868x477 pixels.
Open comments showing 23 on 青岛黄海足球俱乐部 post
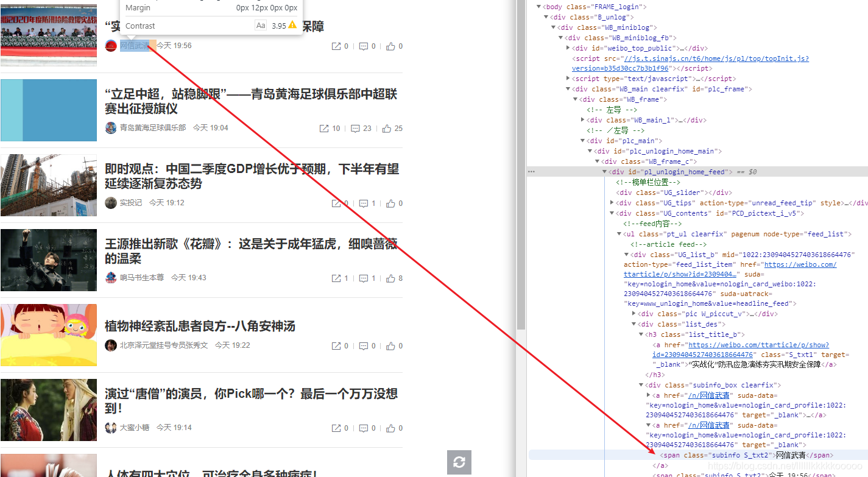356,129
